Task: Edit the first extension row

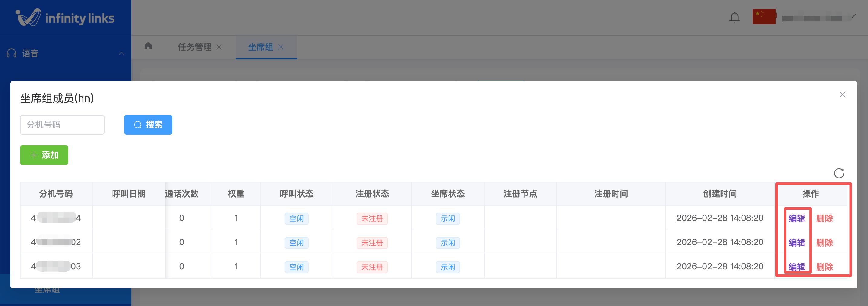Action: tap(797, 219)
